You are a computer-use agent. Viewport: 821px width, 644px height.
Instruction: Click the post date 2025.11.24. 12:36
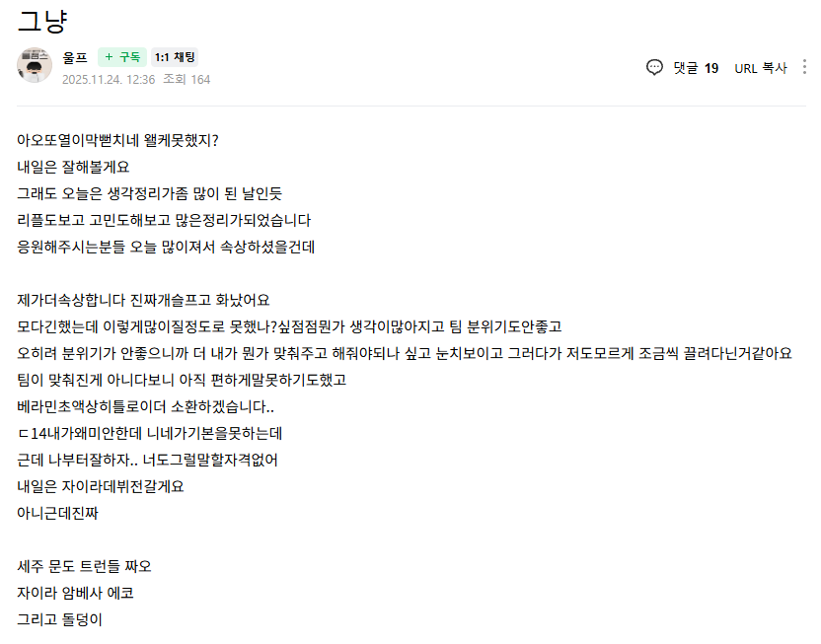[x=108, y=79]
